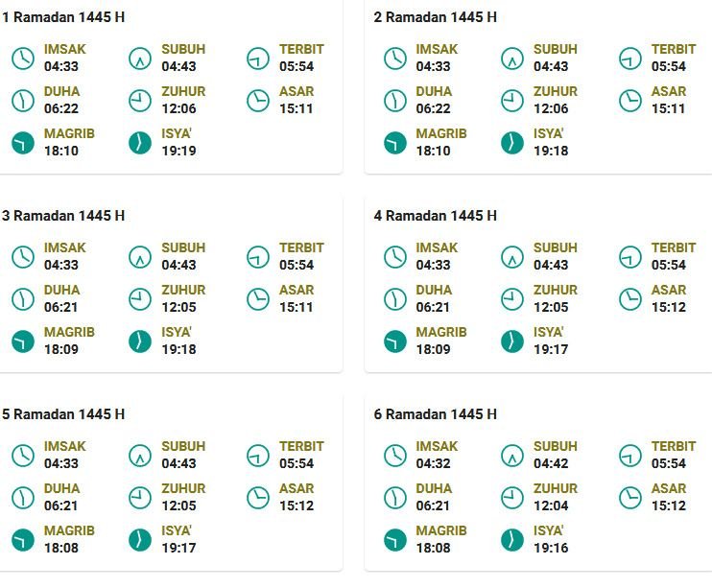Click the 6 Ramadan 1445 H card title

[x=436, y=414]
